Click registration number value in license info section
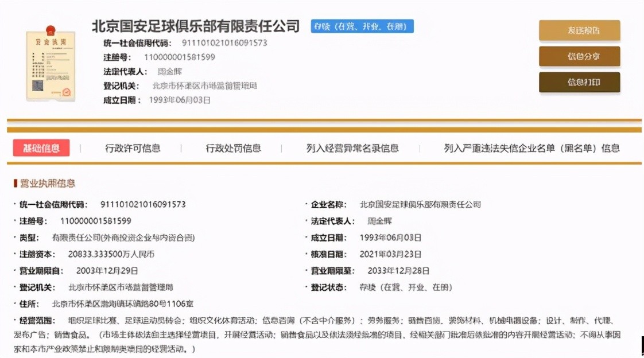Screen dimensions: 644x358 pos(96,221)
